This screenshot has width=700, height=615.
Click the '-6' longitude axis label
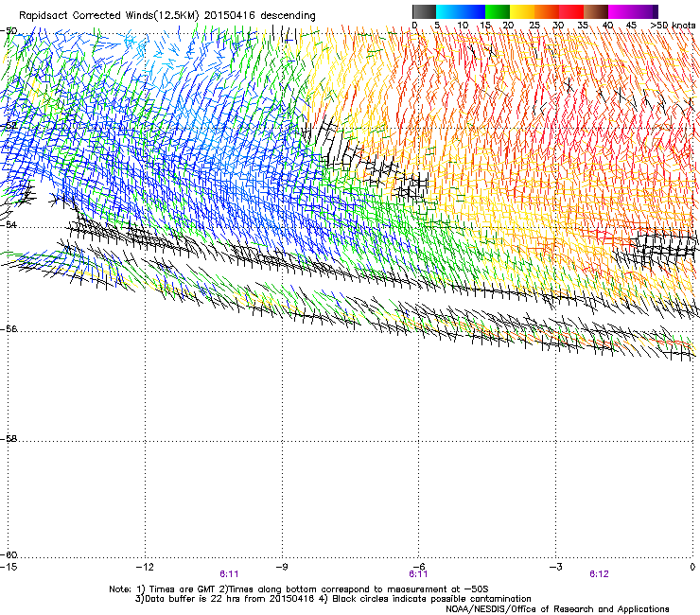[x=418, y=567]
